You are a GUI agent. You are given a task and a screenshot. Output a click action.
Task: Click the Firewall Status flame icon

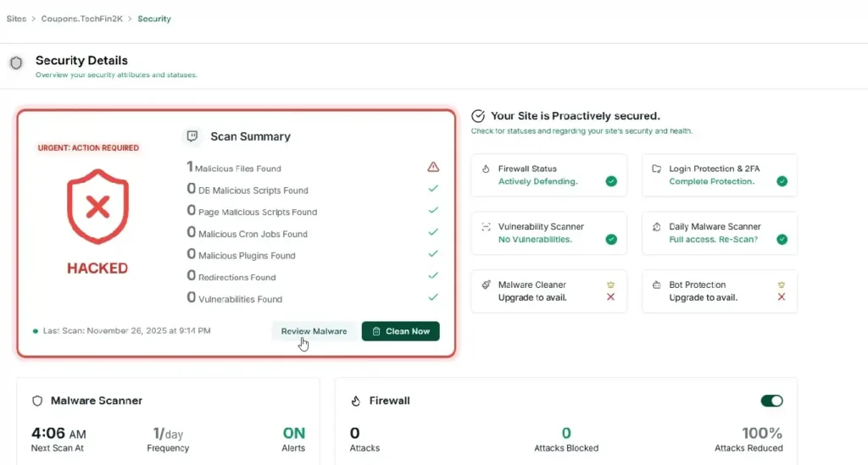(486, 169)
